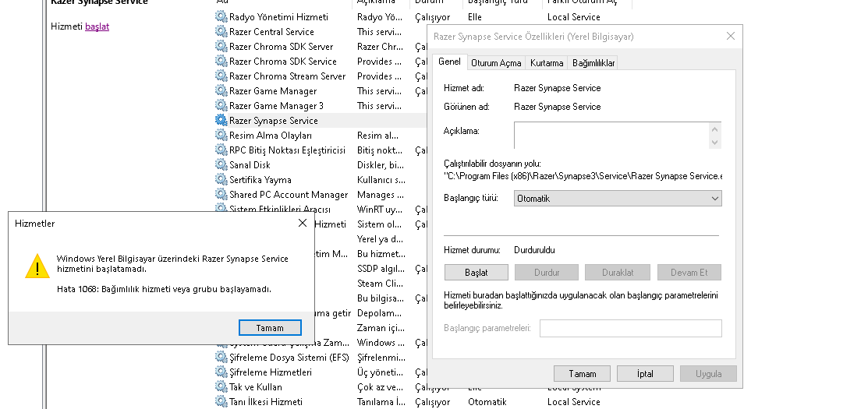Screen dimensions: 868x409
Task: Switch to the Oturum Açma tab
Action: tap(496, 63)
